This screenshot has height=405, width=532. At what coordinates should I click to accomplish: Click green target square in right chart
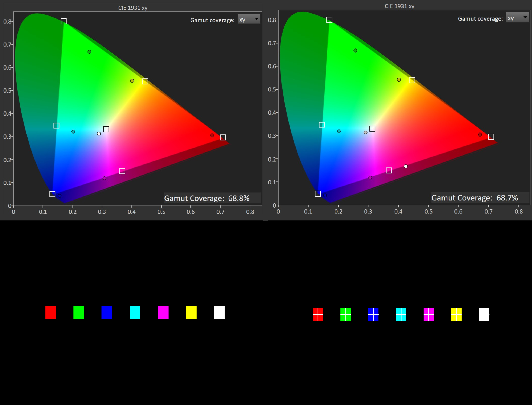click(x=329, y=20)
